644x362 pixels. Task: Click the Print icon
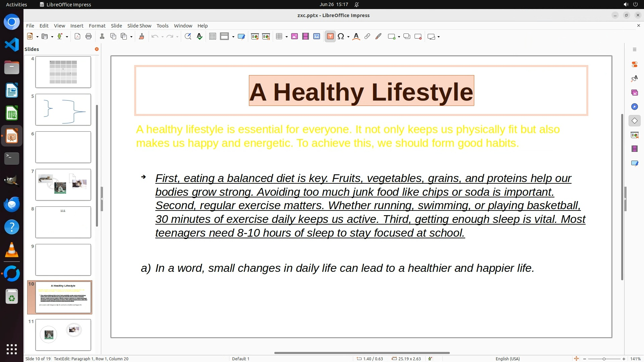point(89,37)
